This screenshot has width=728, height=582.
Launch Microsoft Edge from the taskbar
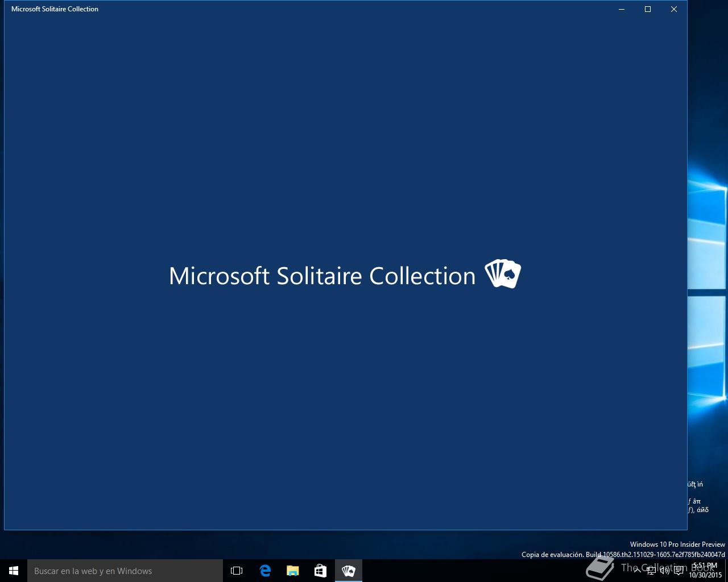point(264,571)
